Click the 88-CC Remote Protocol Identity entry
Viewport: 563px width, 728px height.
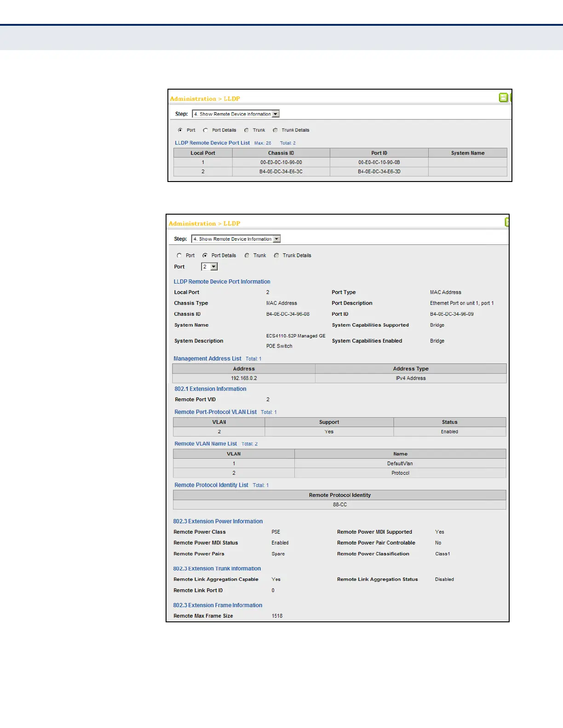(339, 505)
